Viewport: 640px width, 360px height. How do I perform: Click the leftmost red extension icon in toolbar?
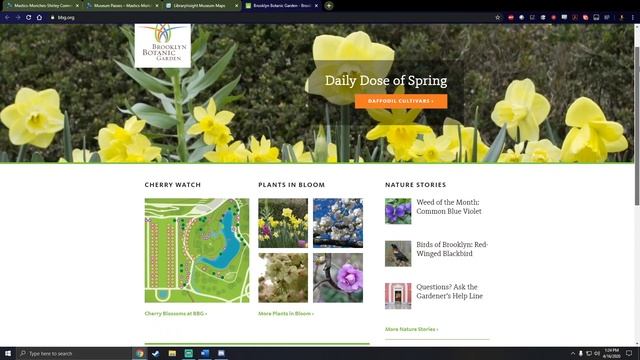click(x=511, y=18)
